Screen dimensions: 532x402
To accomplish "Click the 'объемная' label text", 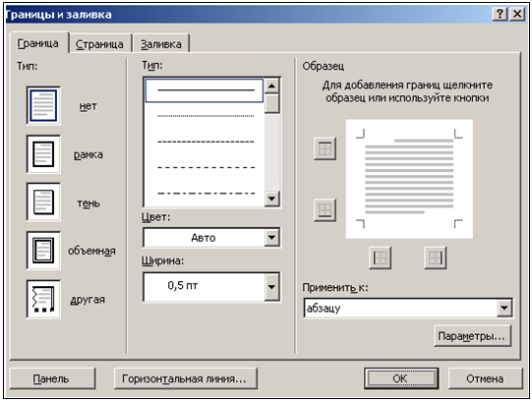I will coord(91,251).
